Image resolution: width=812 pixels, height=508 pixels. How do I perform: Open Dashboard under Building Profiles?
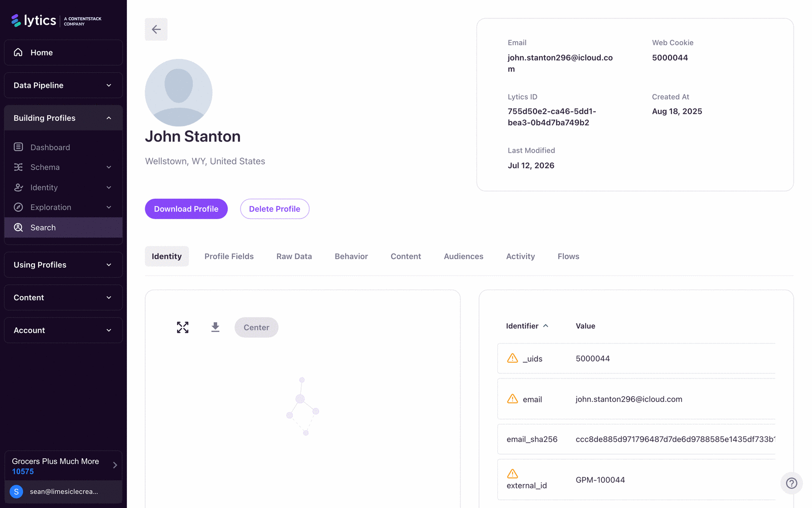63,147
